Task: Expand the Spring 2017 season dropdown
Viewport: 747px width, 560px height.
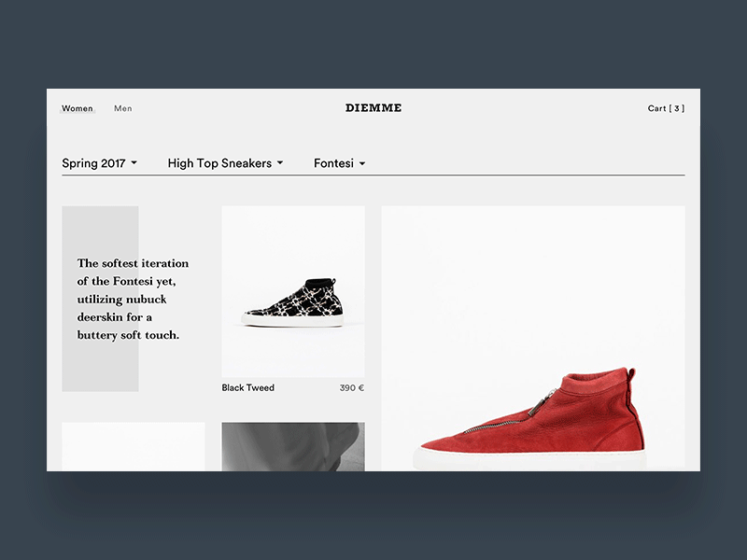Action: coord(100,163)
